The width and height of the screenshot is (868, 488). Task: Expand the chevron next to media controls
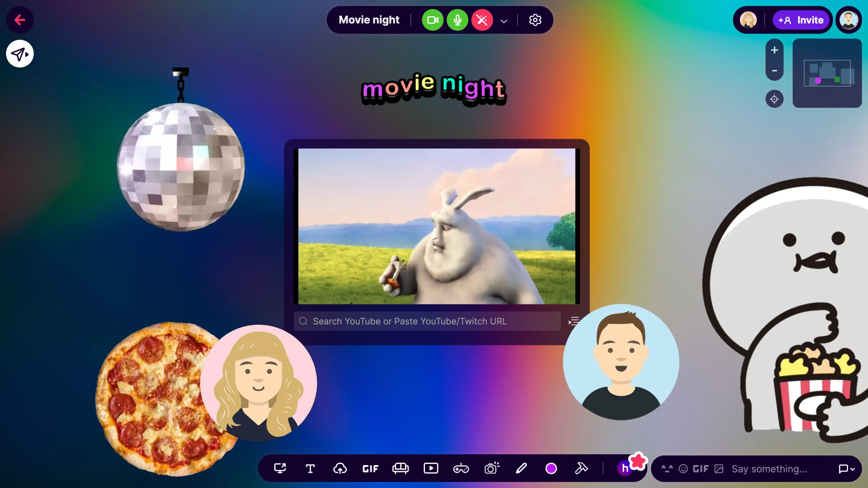(504, 21)
